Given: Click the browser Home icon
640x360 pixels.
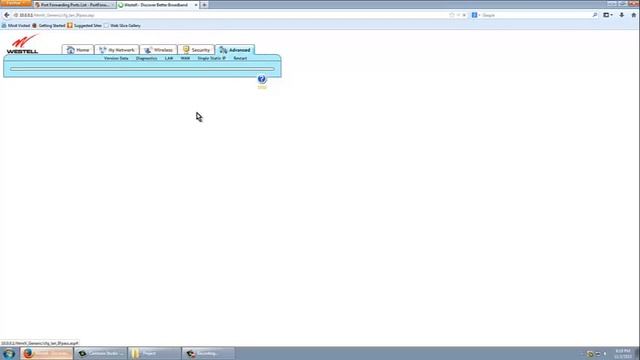Looking at the screenshot, I should 634,15.
